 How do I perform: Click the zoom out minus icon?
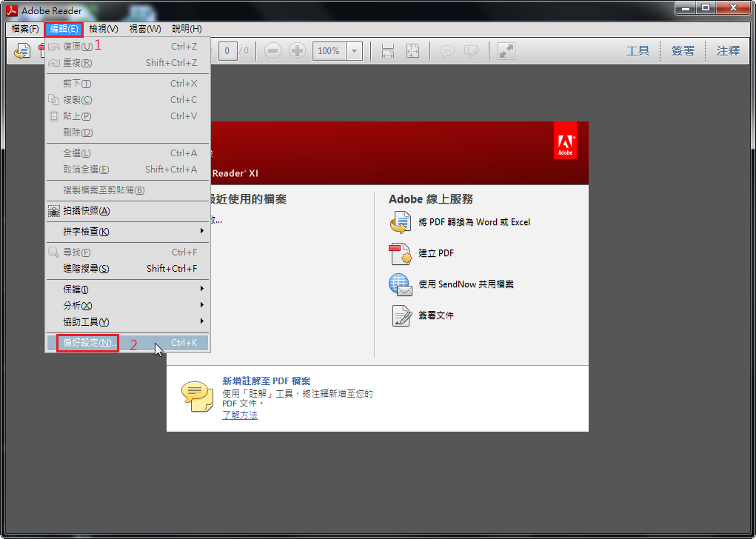272,50
